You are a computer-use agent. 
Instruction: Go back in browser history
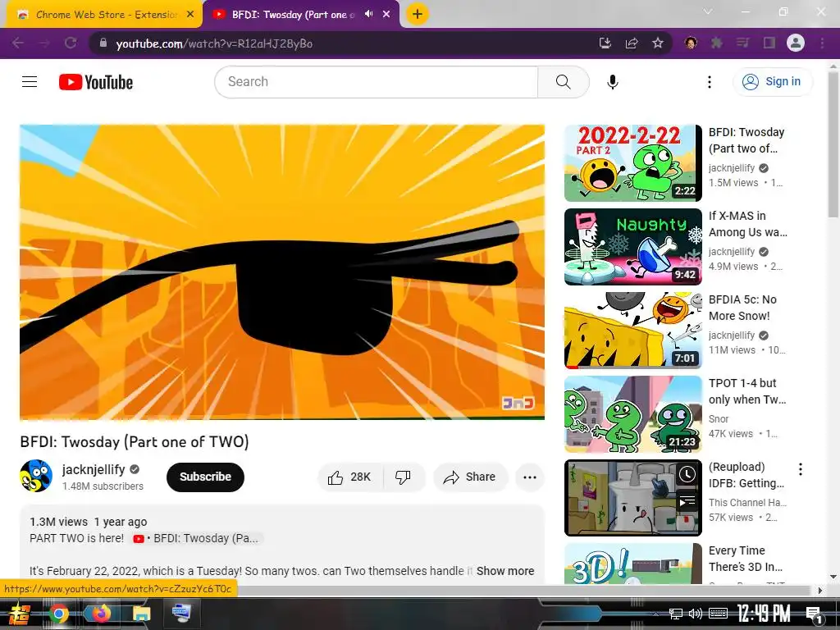18,43
